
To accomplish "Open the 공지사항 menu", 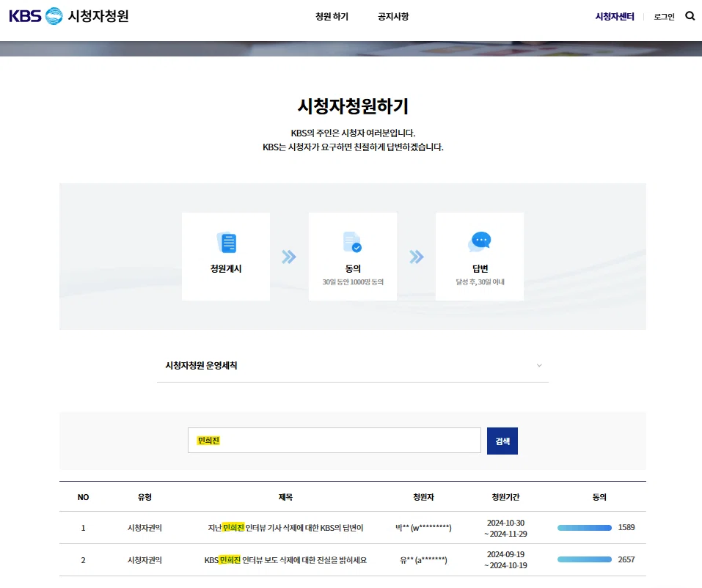I will tap(393, 17).
